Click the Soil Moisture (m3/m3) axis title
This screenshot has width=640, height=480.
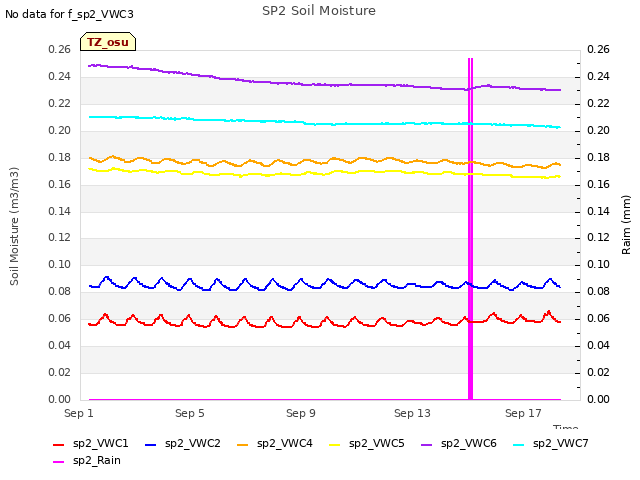(14, 226)
